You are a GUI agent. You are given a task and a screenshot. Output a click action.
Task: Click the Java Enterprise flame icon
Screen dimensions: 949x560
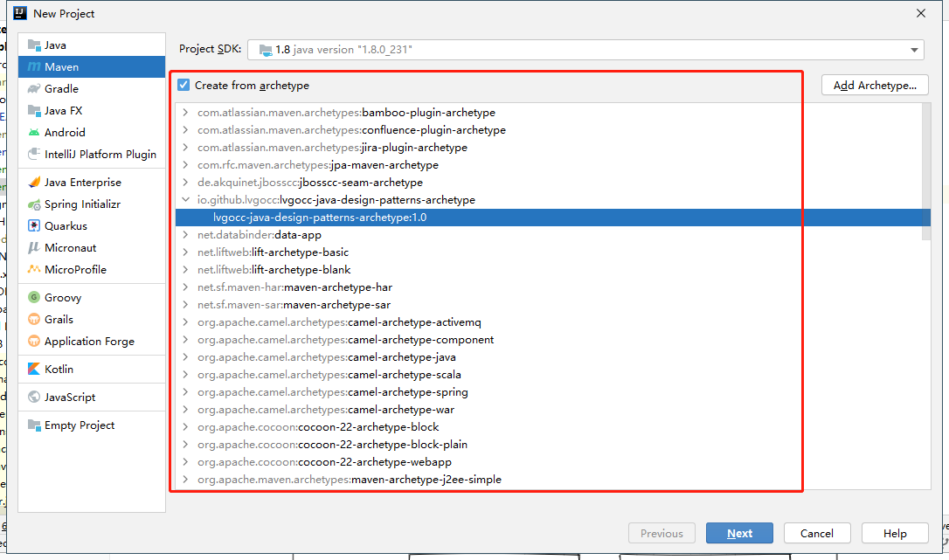click(x=34, y=183)
